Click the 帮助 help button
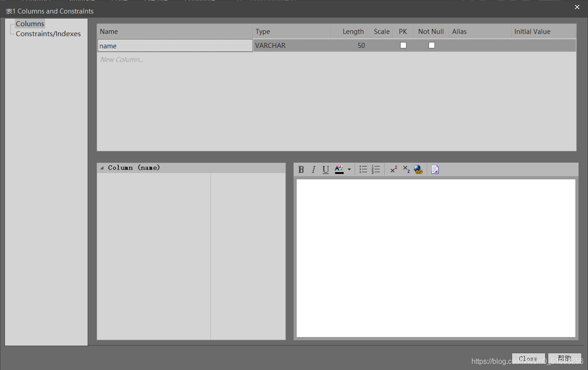 pyautogui.click(x=565, y=359)
